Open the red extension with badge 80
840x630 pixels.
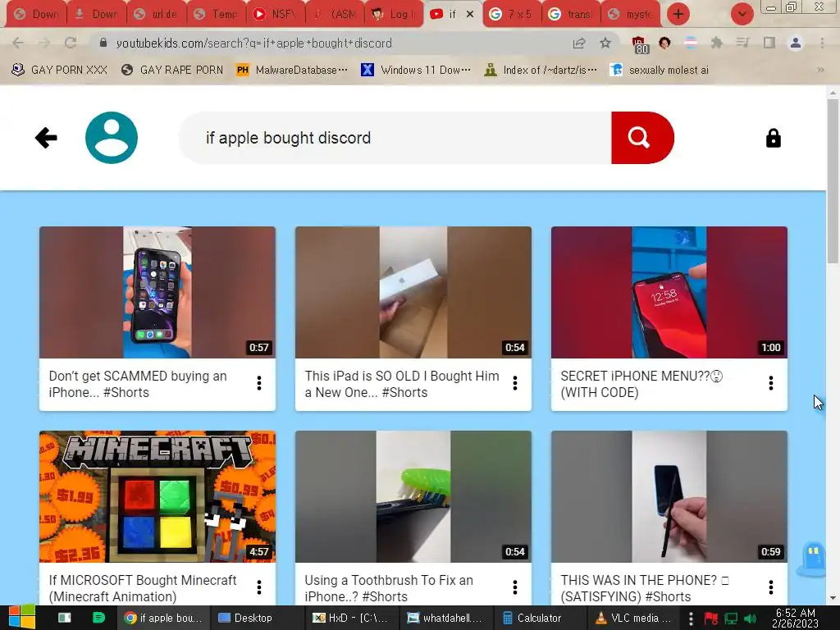(639, 44)
